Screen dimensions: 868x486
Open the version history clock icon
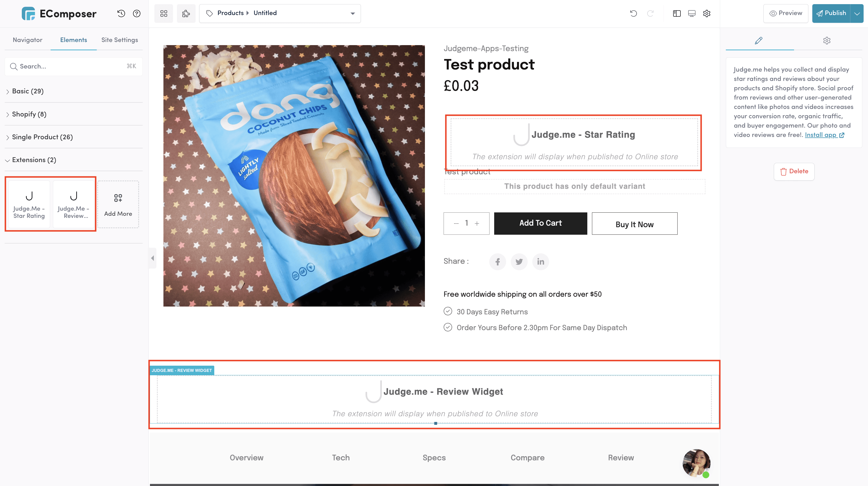tap(121, 13)
